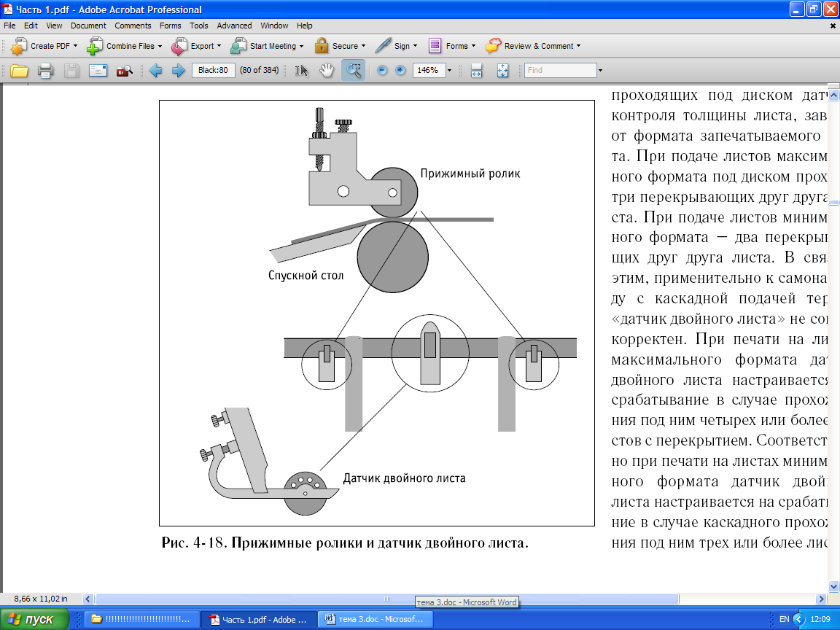Open the Window menu

point(274,26)
